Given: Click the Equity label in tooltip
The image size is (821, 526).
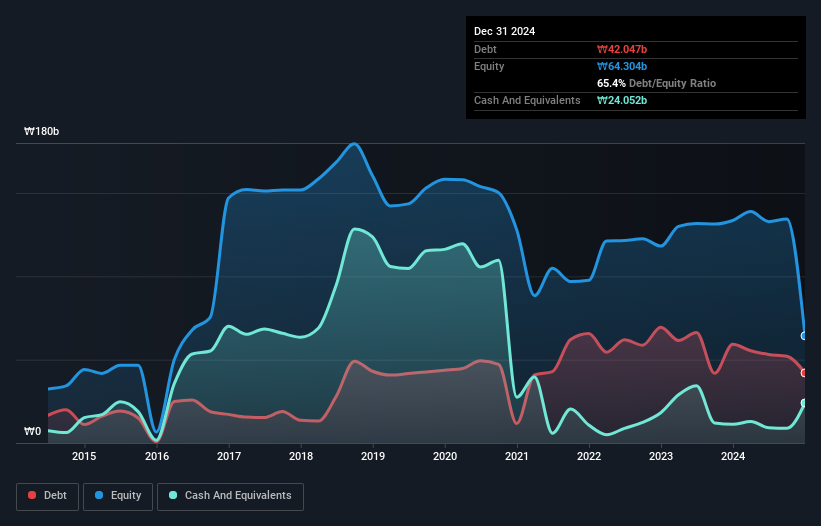Looking at the screenshot, I should tap(489, 66).
